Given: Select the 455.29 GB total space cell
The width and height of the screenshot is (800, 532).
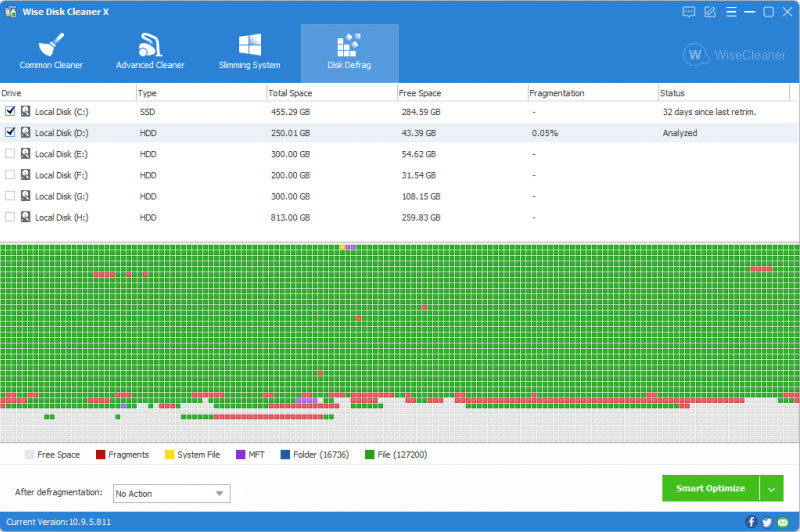Looking at the screenshot, I should point(290,112).
